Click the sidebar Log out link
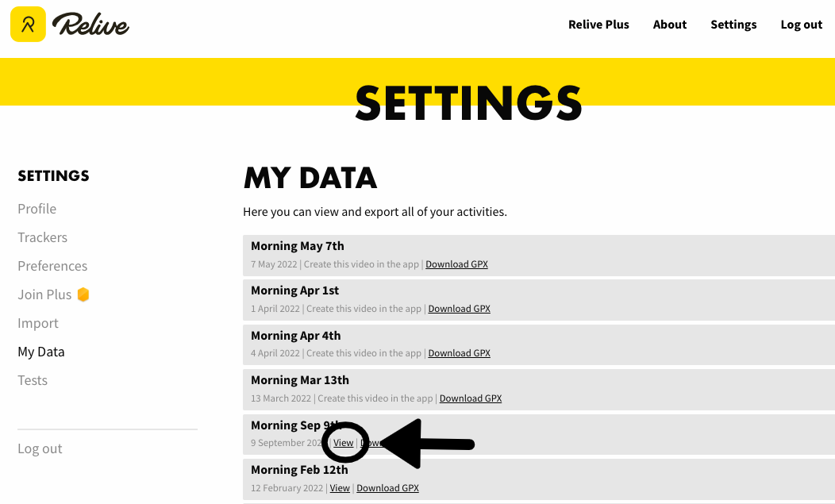 40,448
